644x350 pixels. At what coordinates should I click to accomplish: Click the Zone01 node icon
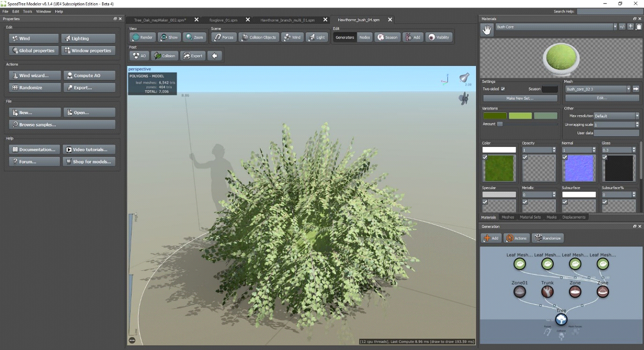tap(519, 292)
